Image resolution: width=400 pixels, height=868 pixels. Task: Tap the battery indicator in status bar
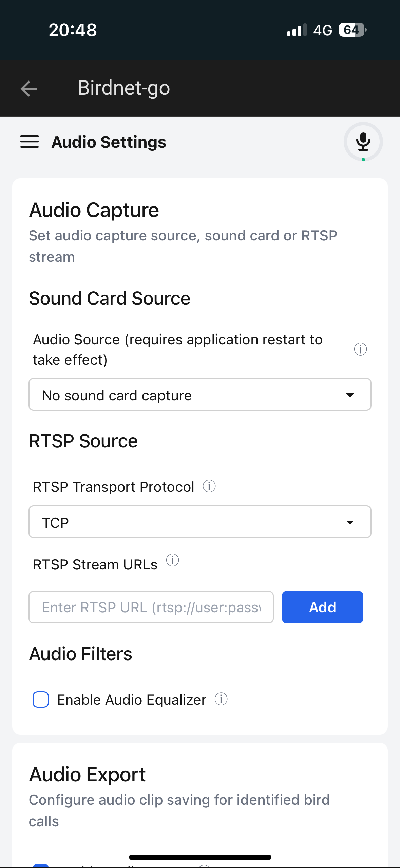point(353,30)
